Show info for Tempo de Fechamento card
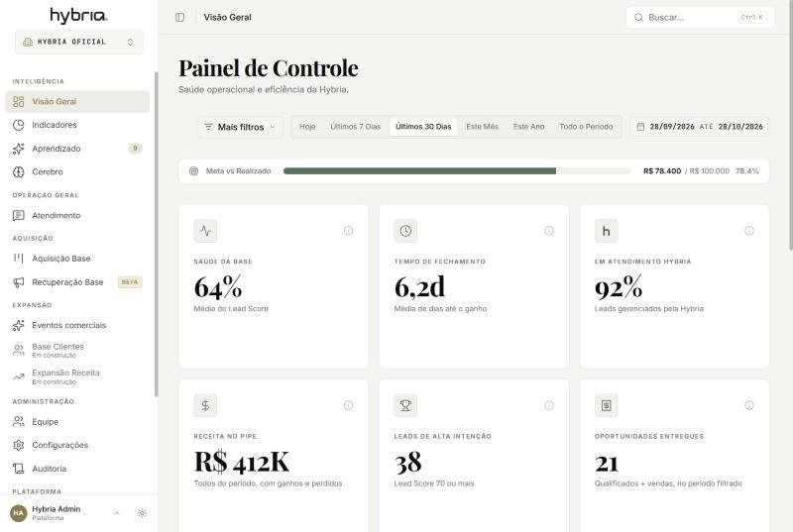793x532 pixels. (549, 231)
